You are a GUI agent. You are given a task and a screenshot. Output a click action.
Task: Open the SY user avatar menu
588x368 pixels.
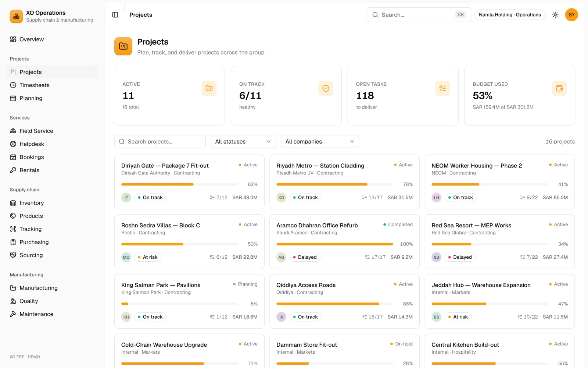(571, 15)
